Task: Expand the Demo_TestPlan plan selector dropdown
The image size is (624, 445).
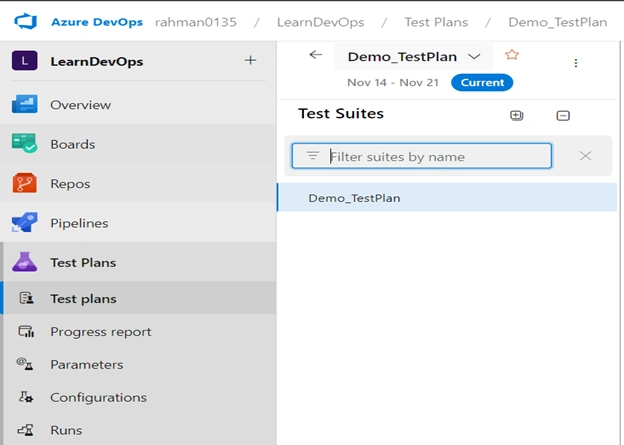Action: click(414, 57)
